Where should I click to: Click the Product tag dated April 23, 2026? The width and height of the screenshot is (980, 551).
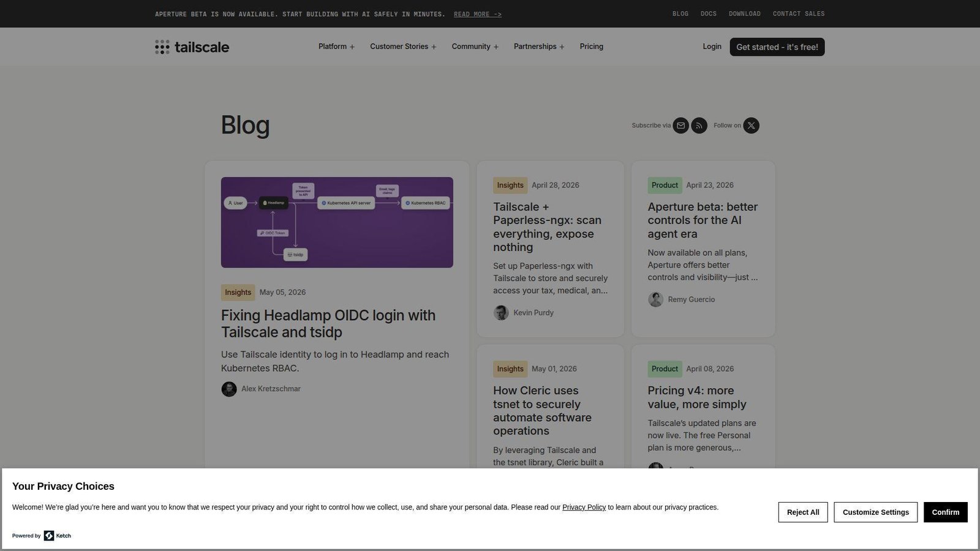(665, 186)
